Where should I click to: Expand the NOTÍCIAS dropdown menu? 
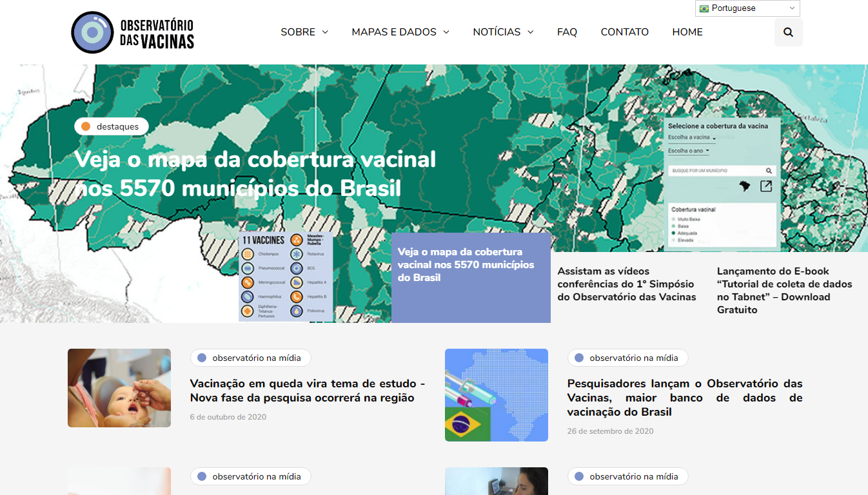[x=503, y=32]
